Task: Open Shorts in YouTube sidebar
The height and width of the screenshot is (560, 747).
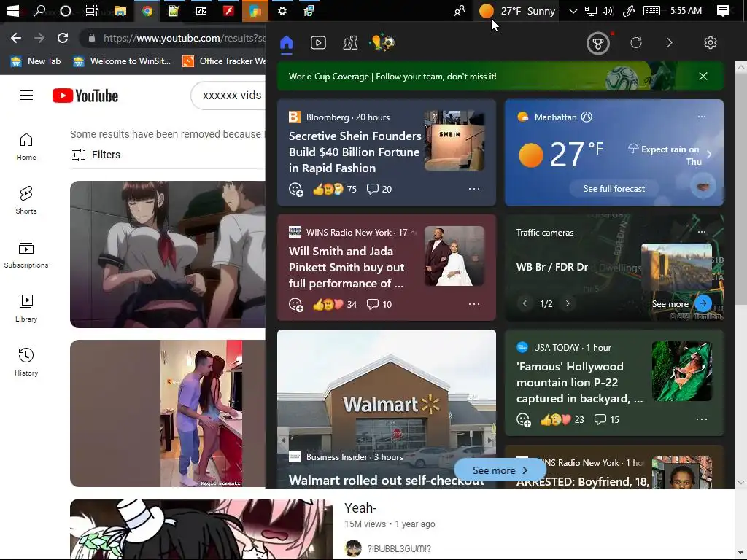Action: click(x=26, y=200)
